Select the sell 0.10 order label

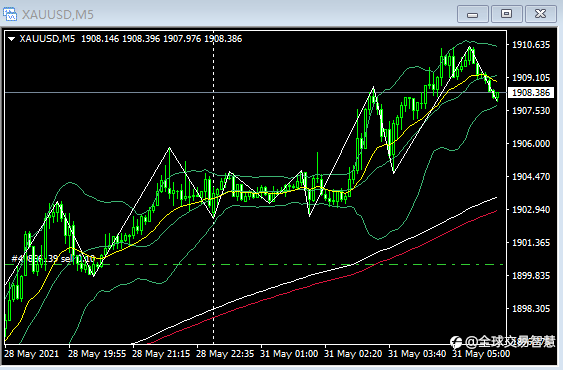click(53, 259)
